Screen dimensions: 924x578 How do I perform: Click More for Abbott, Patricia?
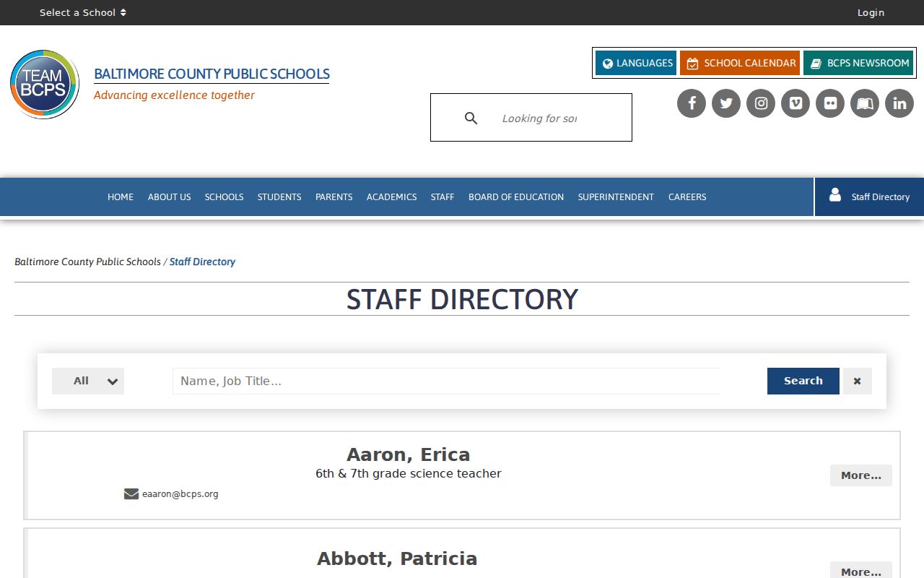pos(861,570)
